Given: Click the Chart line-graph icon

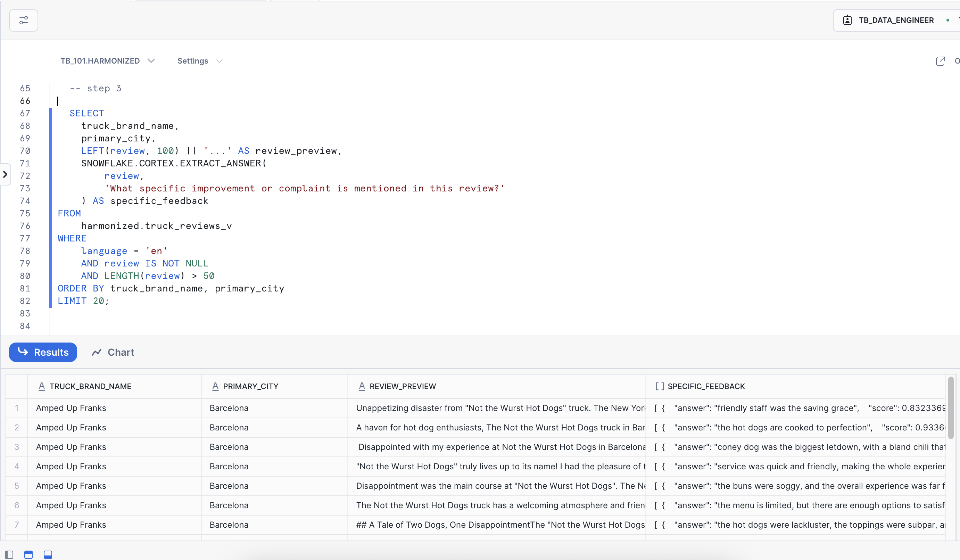Looking at the screenshot, I should (x=96, y=352).
